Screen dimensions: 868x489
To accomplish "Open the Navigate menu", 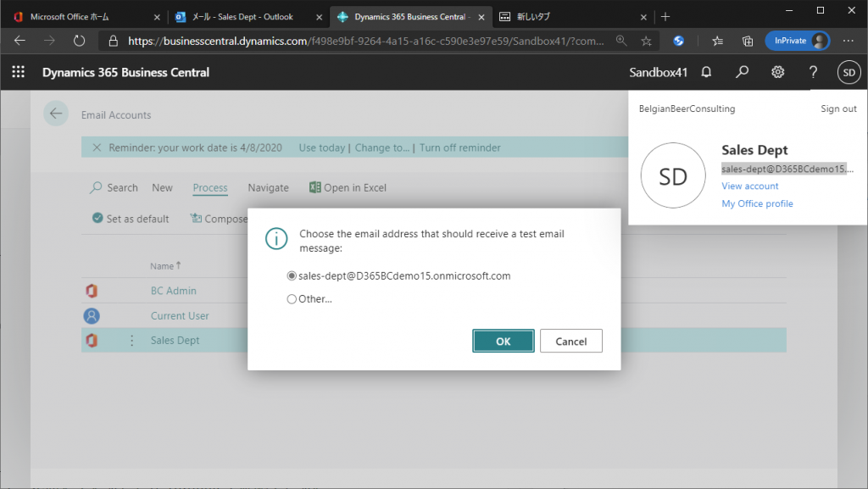I will click(268, 187).
